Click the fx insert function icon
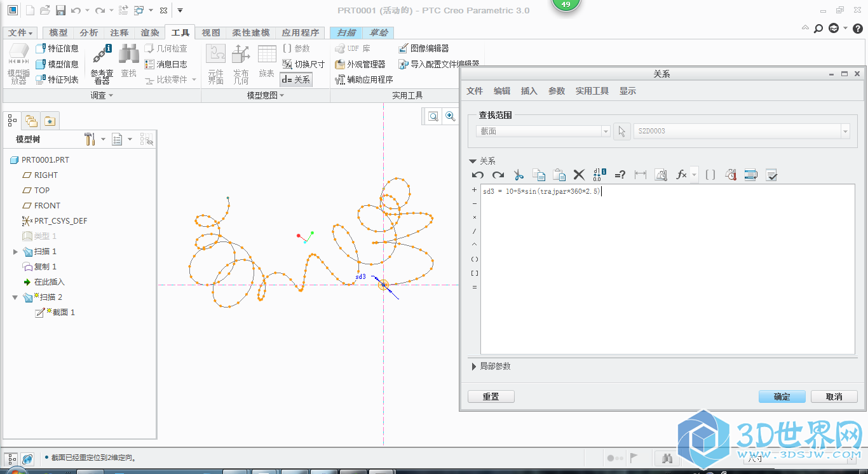This screenshot has height=474, width=868. coord(681,175)
